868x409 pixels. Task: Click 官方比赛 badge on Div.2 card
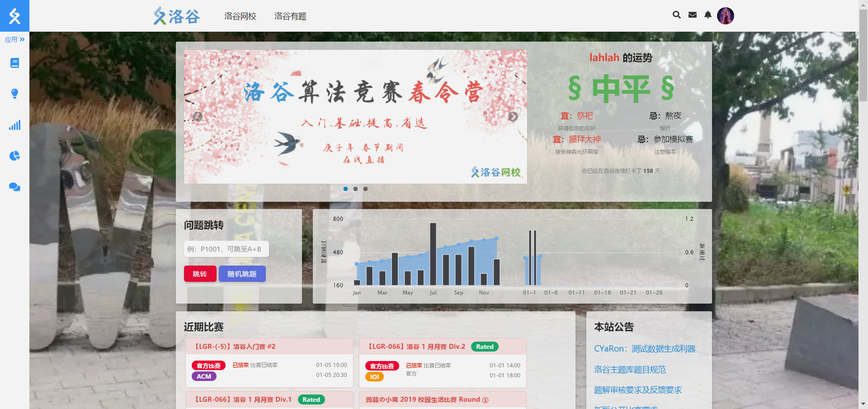(x=382, y=366)
